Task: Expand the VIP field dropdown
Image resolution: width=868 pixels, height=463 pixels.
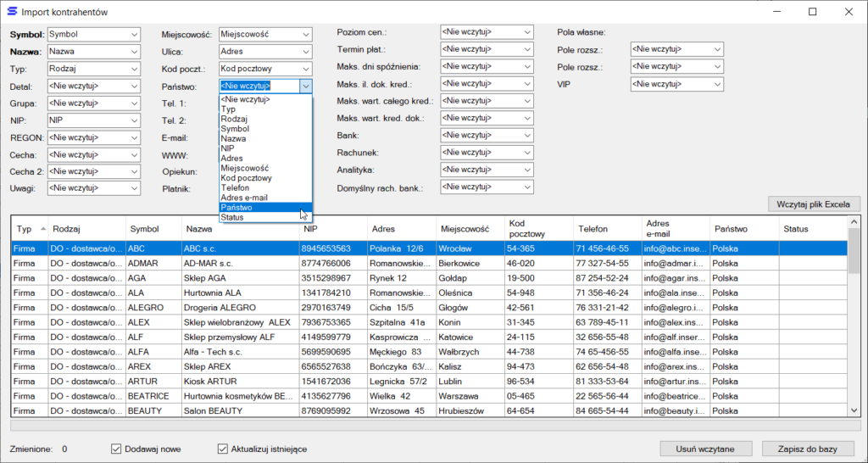Action: (x=716, y=84)
